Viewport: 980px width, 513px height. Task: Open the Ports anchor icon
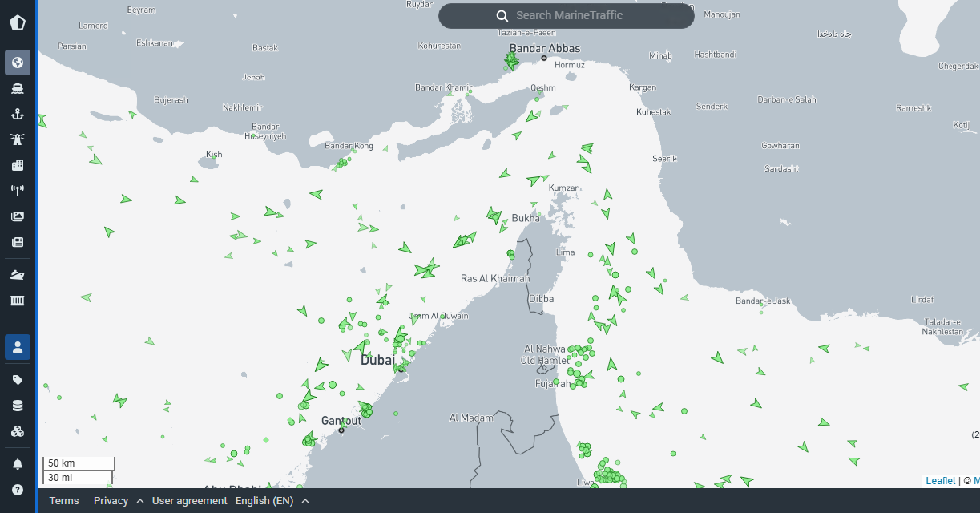18,114
